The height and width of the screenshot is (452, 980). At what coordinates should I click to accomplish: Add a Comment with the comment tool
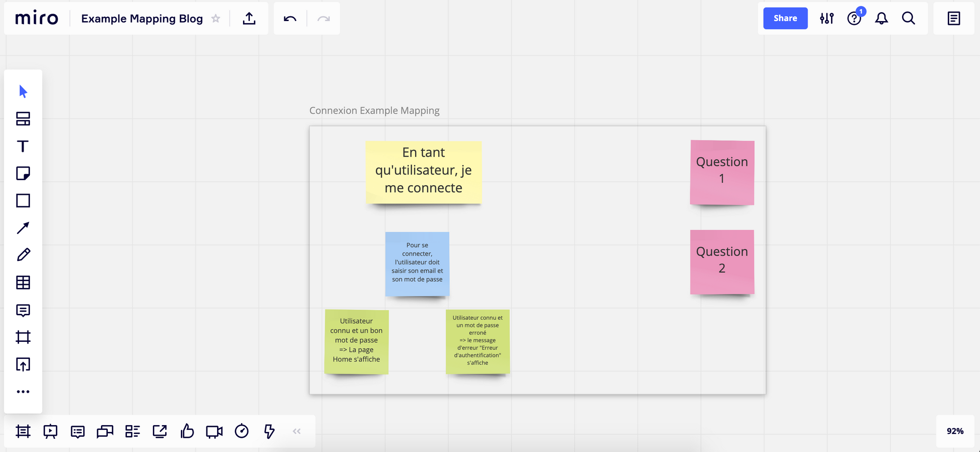pos(23,310)
